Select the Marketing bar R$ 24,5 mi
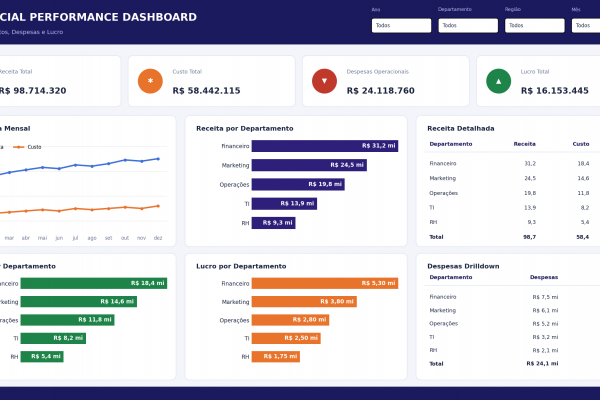Screen dimensions: 600x400 click(x=309, y=165)
